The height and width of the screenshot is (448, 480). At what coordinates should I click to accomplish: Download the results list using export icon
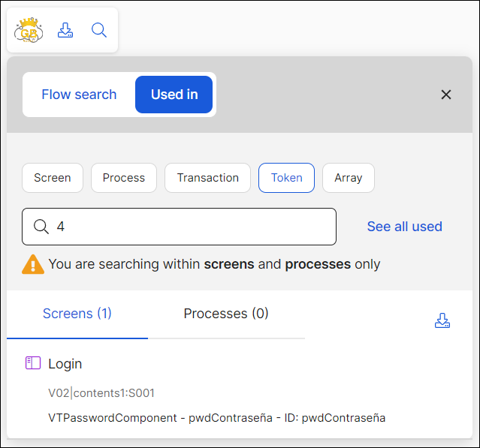click(x=442, y=320)
